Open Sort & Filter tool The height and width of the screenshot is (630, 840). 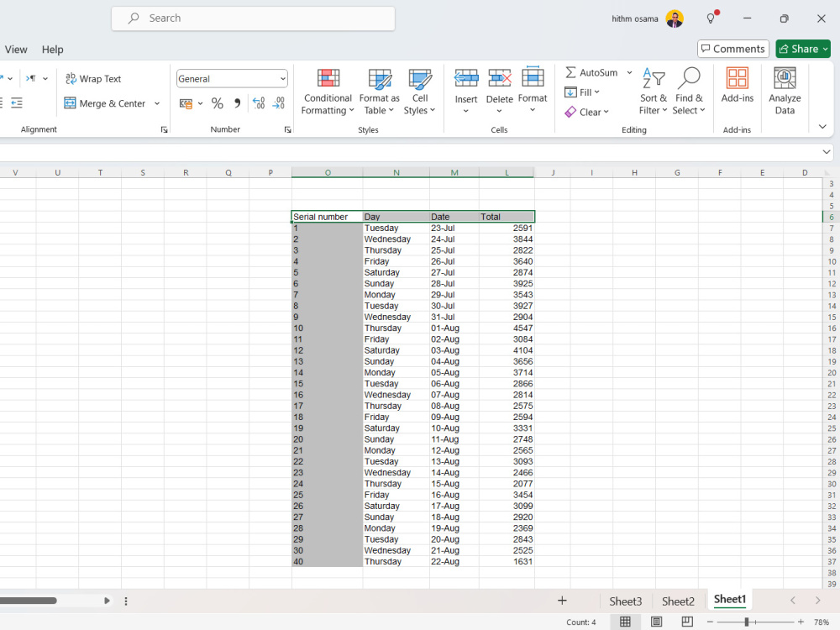(654, 92)
